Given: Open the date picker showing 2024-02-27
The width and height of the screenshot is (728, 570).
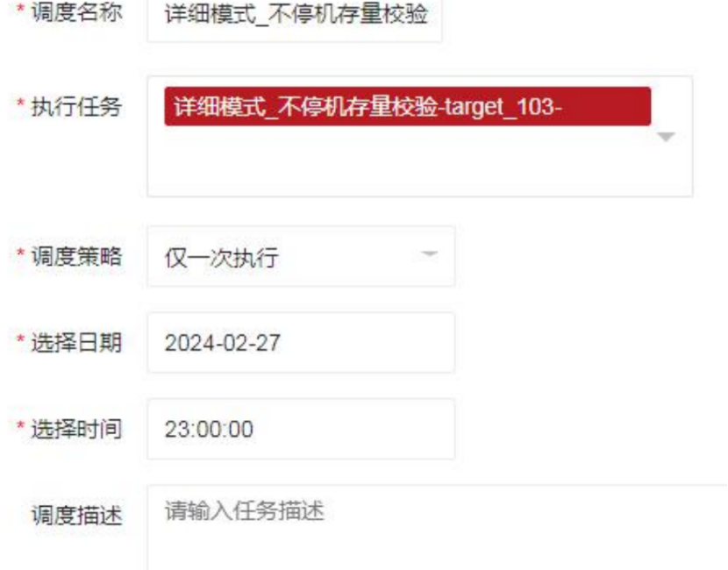Looking at the screenshot, I should [301, 343].
